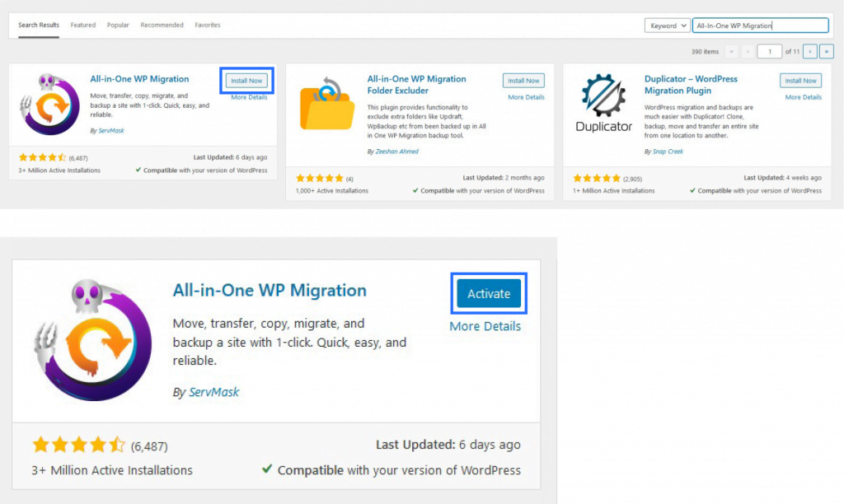Click the large All-in-One WP Migration logo
The image size is (844, 504).
coord(93,339)
